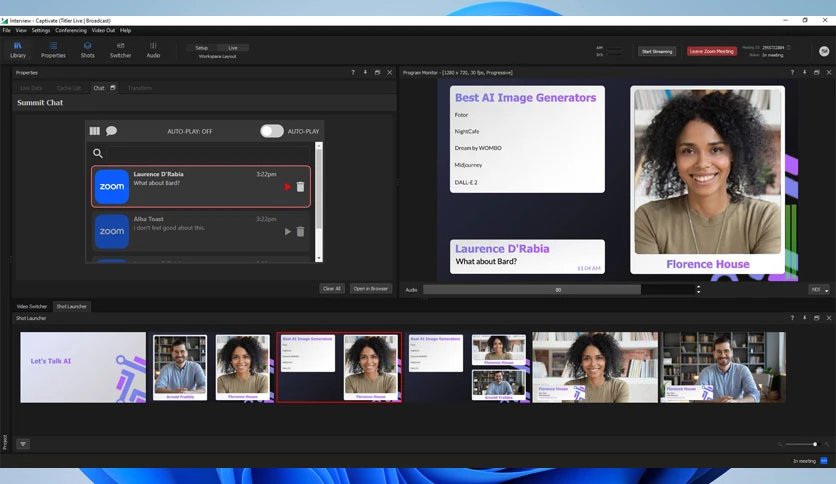Undock the Properties panel window

pyautogui.click(x=377, y=72)
